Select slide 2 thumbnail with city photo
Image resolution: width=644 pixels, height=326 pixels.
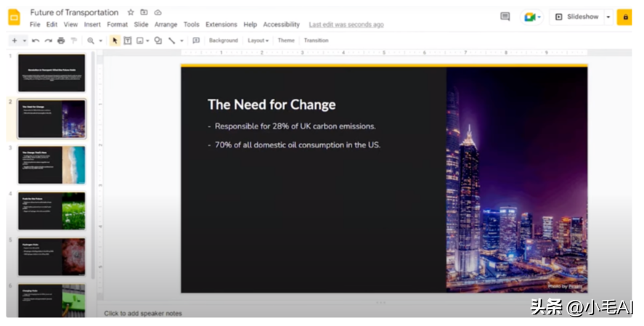click(x=52, y=119)
